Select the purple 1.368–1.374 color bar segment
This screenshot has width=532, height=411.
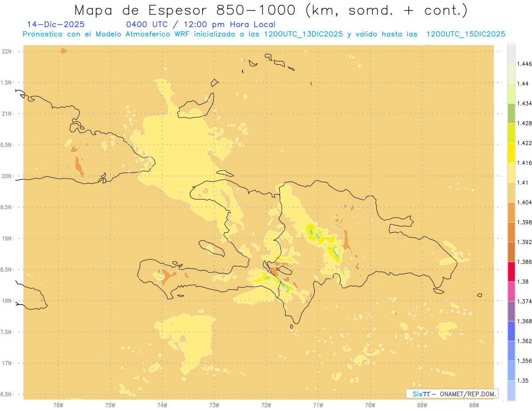coord(511,311)
